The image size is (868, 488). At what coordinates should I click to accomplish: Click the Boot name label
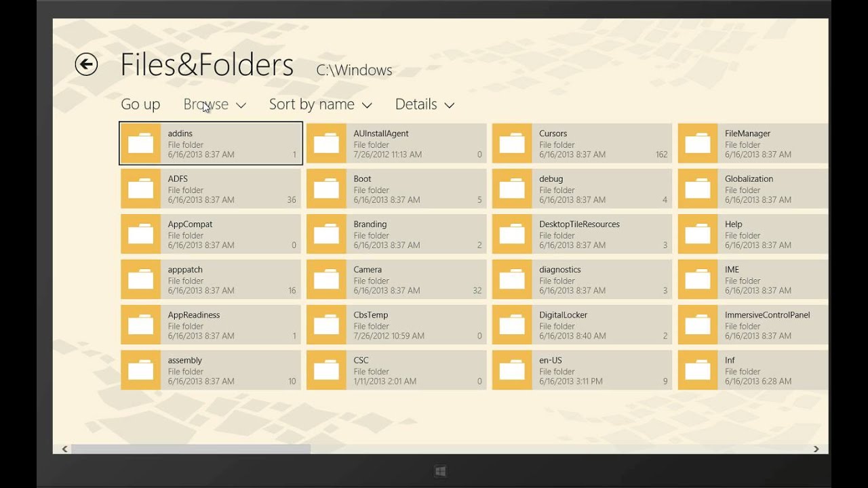(363, 179)
